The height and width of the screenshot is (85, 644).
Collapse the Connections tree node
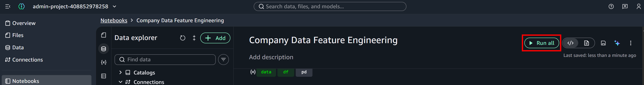coord(120,82)
